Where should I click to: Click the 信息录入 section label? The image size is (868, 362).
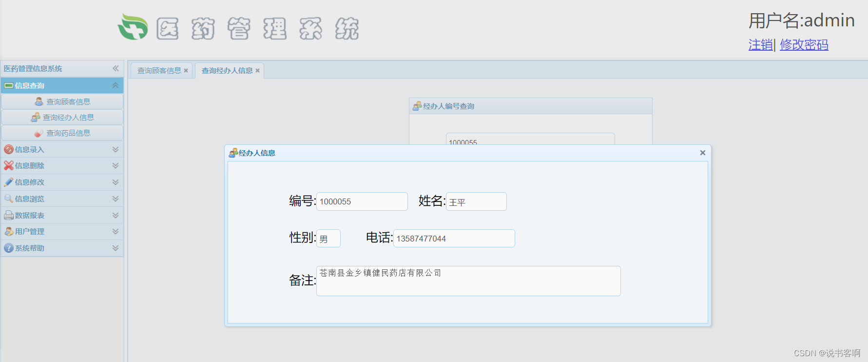(x=30, y=149)
